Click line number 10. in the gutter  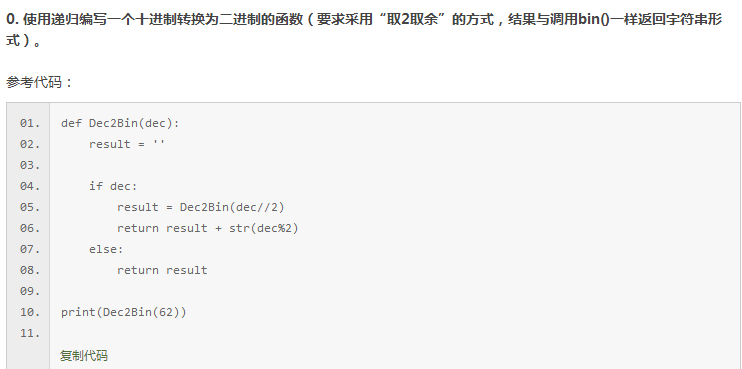30,312
